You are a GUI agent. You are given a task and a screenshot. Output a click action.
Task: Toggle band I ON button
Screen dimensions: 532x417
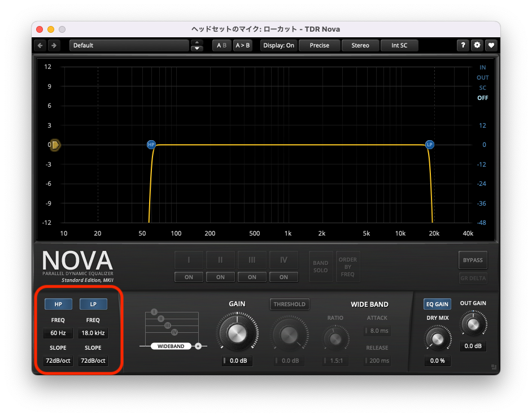tap(189, 277)
